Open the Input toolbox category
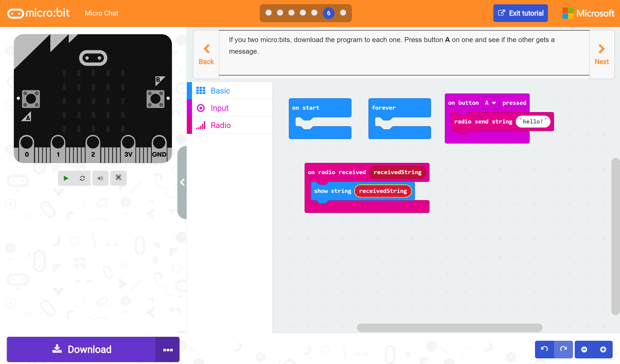This screenshot has width=620, height=364. [219, 108]
